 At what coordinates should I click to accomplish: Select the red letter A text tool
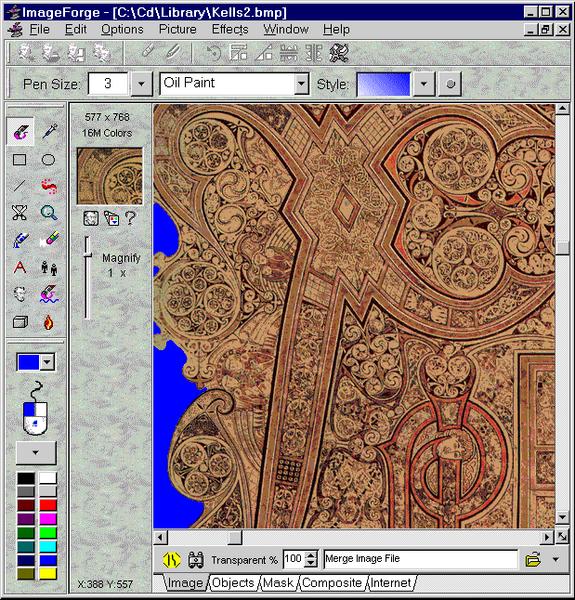20,267
